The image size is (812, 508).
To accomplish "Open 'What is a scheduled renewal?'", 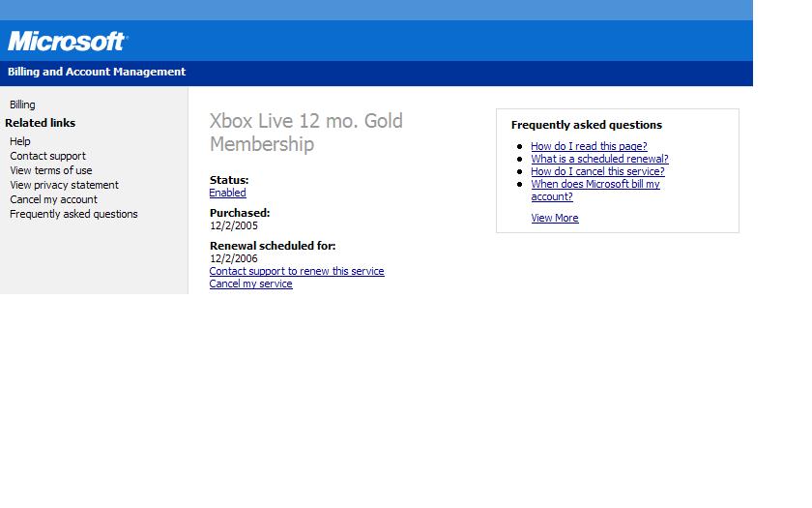I will (599, 159).
